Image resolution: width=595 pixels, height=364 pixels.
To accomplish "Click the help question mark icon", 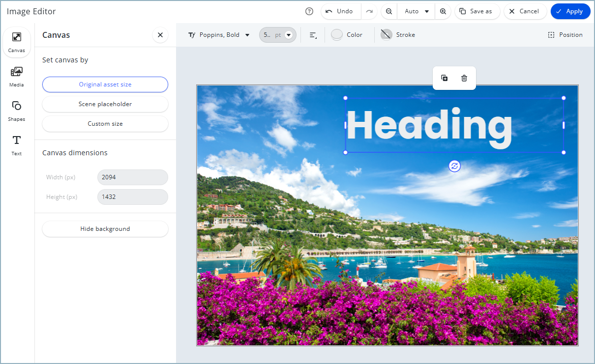I will pyautogui.click(x=309, y=11).
